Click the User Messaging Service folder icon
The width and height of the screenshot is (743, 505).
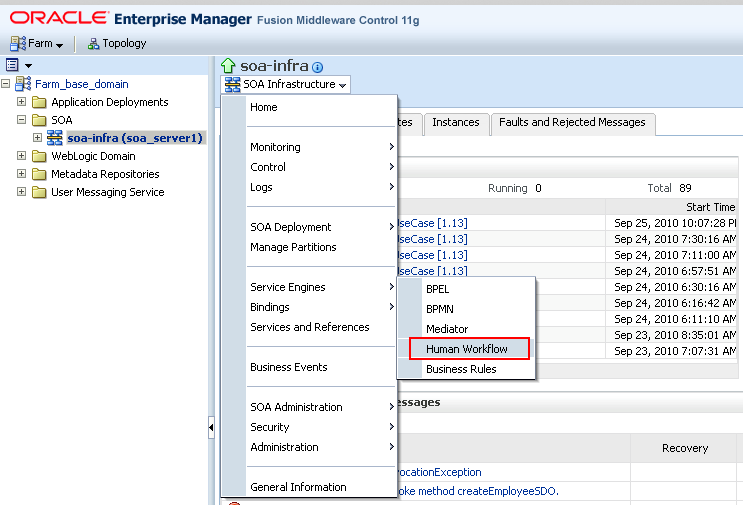click(x=39, y=192)
